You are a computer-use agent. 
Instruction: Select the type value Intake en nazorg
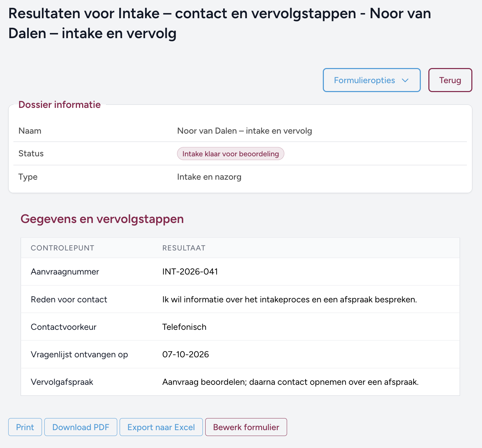209,177
